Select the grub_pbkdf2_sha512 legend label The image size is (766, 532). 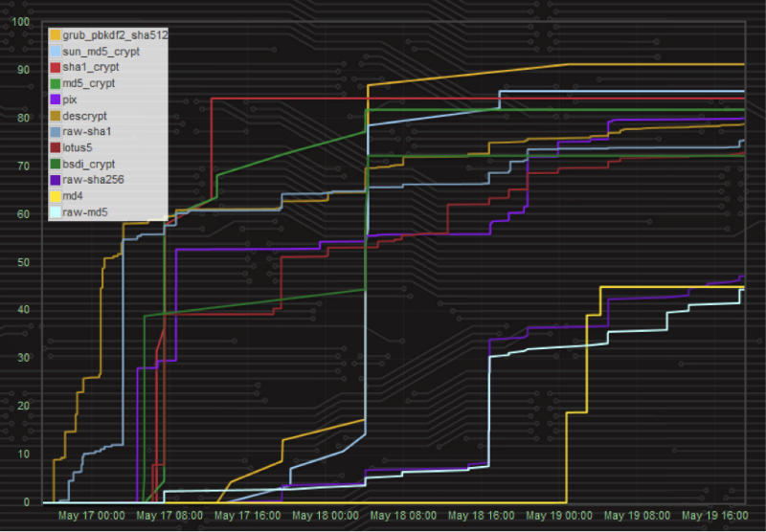(x=115, y=35)
